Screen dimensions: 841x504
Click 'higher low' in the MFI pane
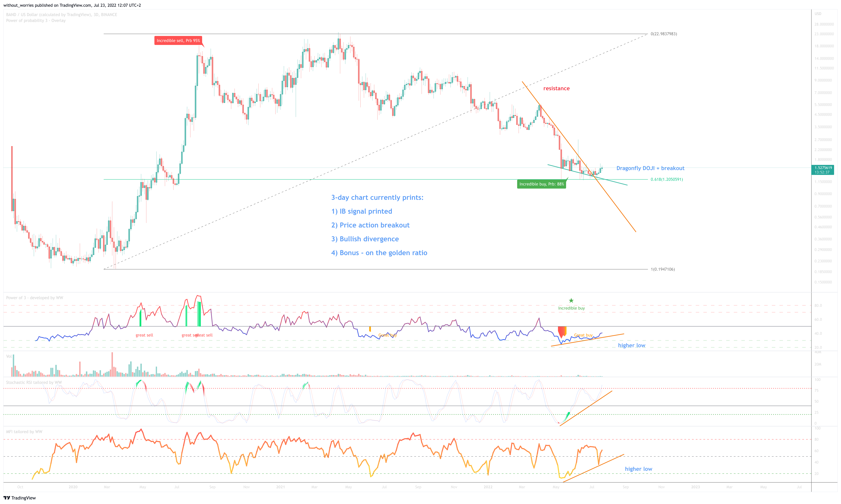coord(639,469)
